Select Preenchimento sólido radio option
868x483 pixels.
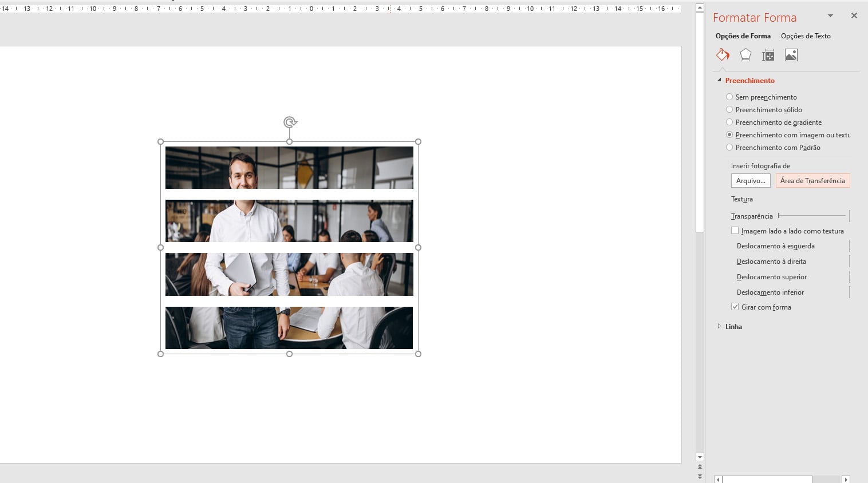click(729, 110)
